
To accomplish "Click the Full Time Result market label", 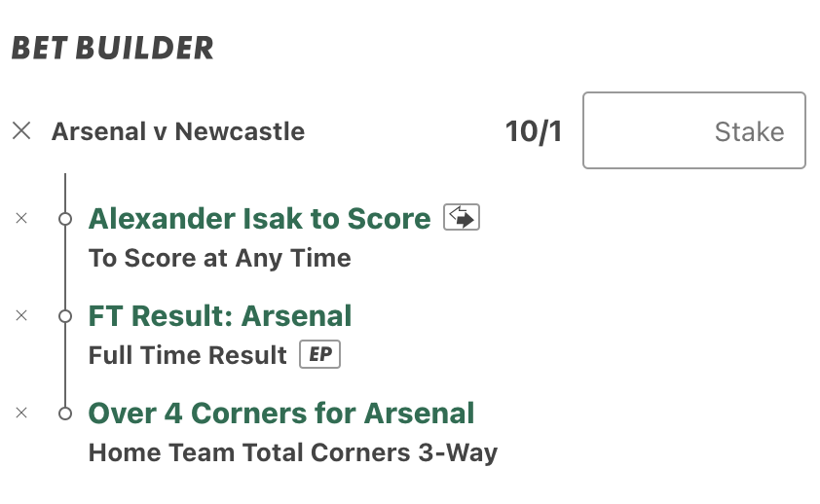I will (x=187, y=355).
